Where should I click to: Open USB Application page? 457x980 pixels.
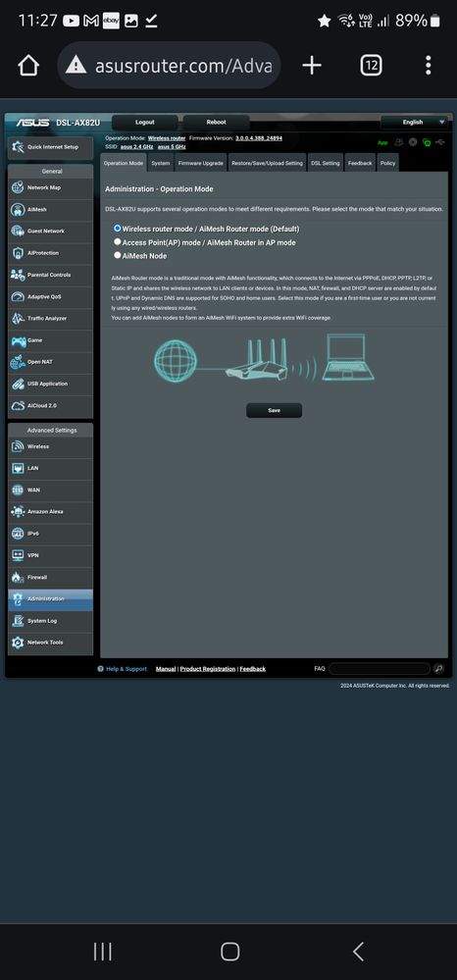point(51,384)
